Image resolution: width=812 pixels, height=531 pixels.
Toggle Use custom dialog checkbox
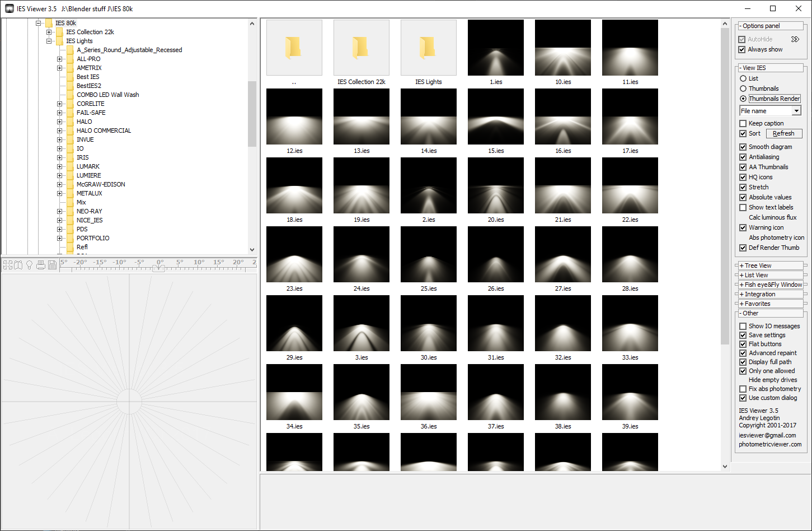coord(743,398)
